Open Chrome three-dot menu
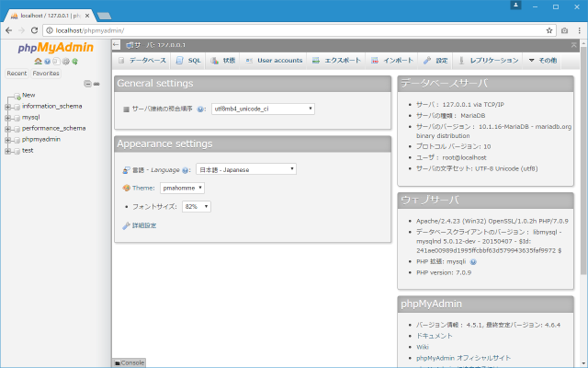The width and height of the screenshot is (588, 368). coord(580,30)
